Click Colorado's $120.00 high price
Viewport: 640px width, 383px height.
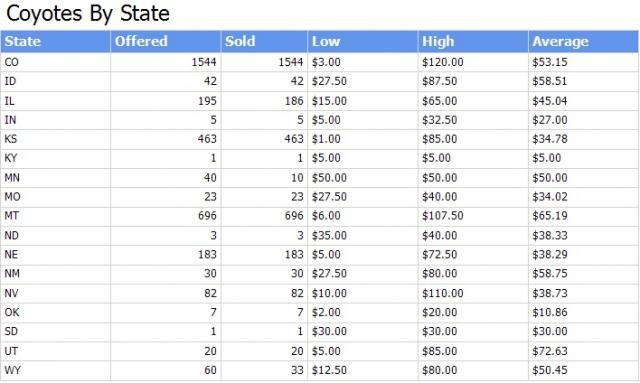442,62
